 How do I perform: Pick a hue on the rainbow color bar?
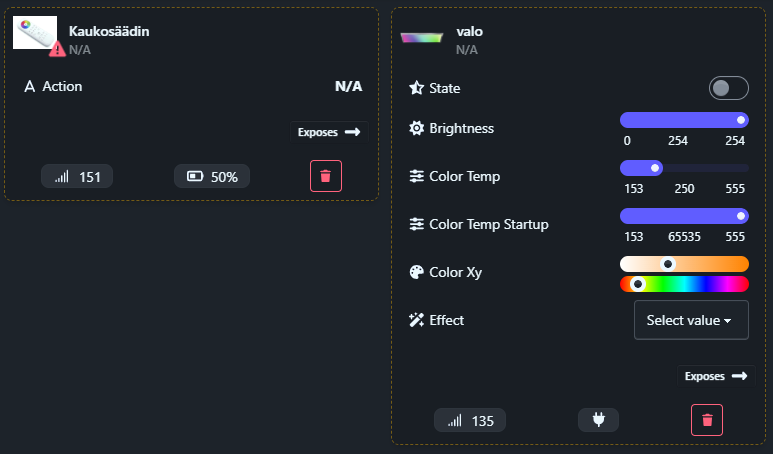684,284
